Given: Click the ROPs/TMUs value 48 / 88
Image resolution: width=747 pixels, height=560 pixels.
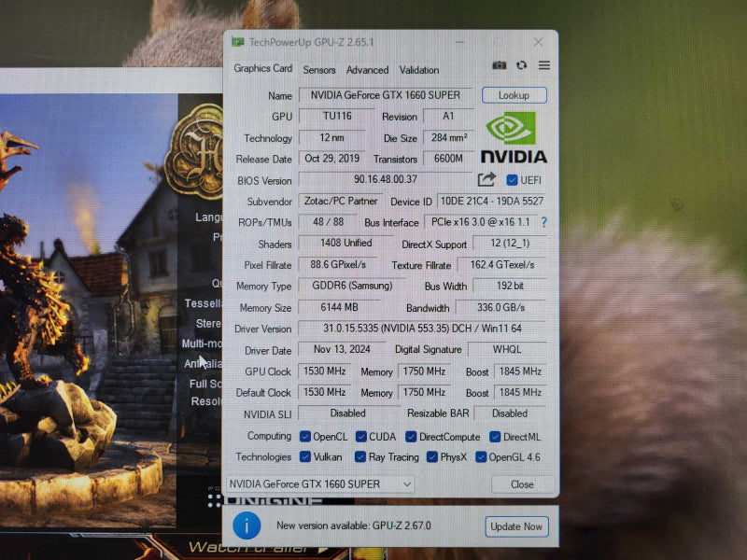Looking at the screenshot, I should point(329,222).
